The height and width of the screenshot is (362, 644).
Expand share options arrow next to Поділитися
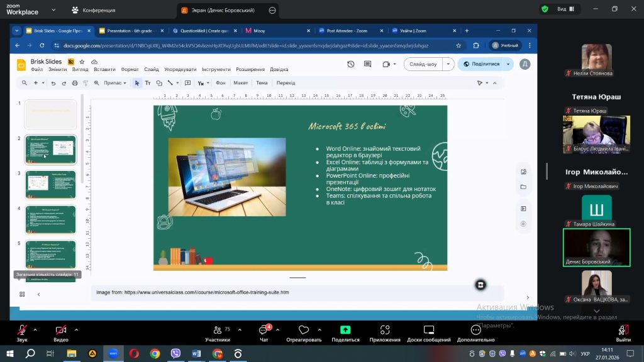[x=508, y=64]
